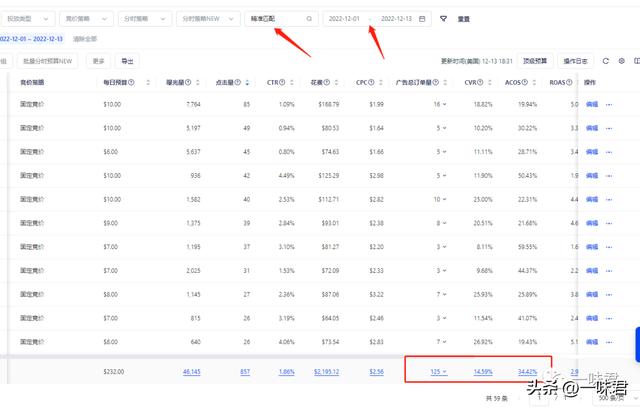Image resolution: width=640 pixels, height=408 pixels.
Task: Click 清除全部 to clear all filters
Action: pyautogui.click(x=85, y=39)
